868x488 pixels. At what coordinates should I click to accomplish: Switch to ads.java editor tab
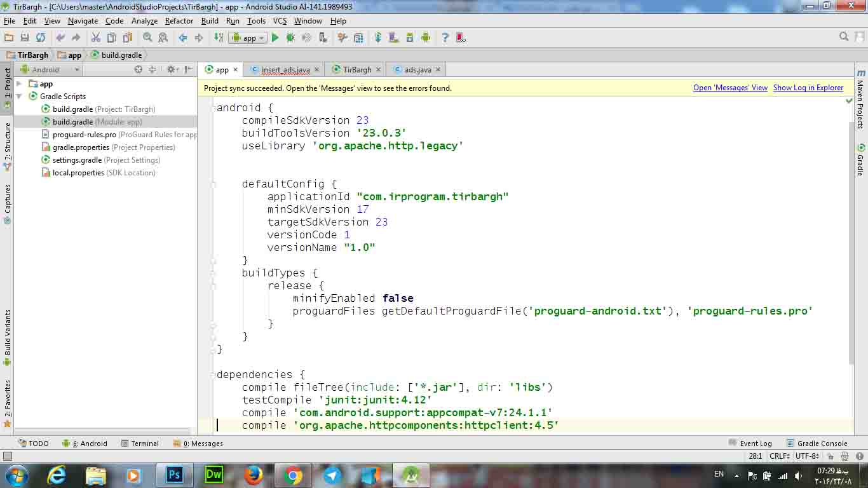pos(417,70)
